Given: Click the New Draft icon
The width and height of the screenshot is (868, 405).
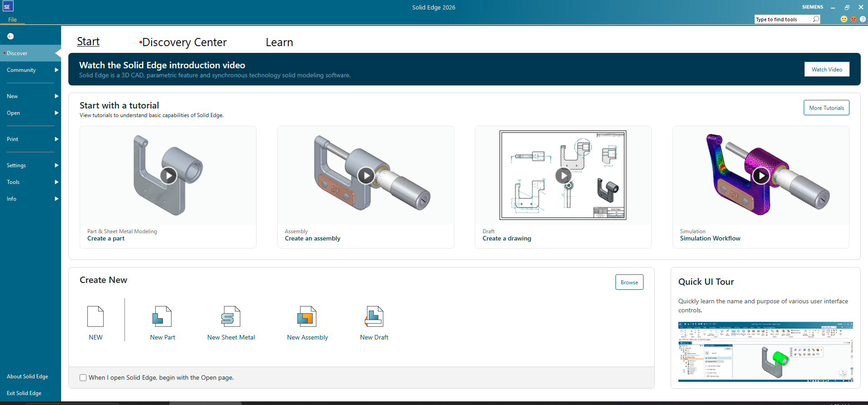Looking at the screenshot, I should tap(374, 316).
